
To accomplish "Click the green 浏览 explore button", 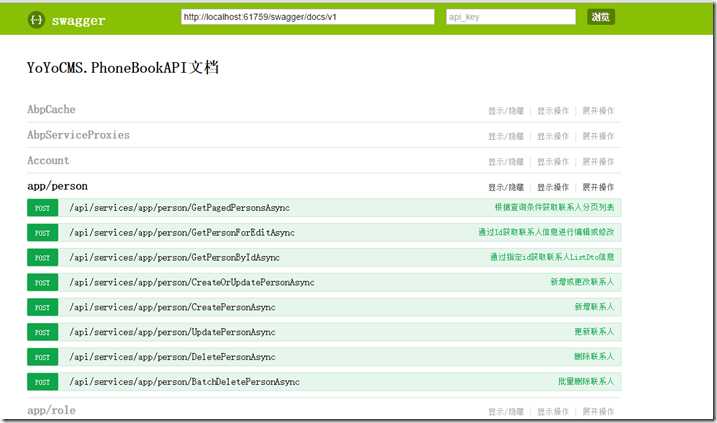I will click(600, 17).
